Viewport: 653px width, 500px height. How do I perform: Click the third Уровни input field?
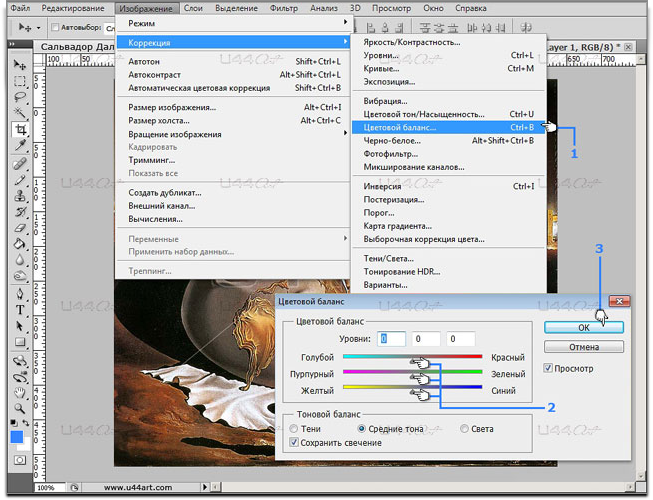click(461, 339)
